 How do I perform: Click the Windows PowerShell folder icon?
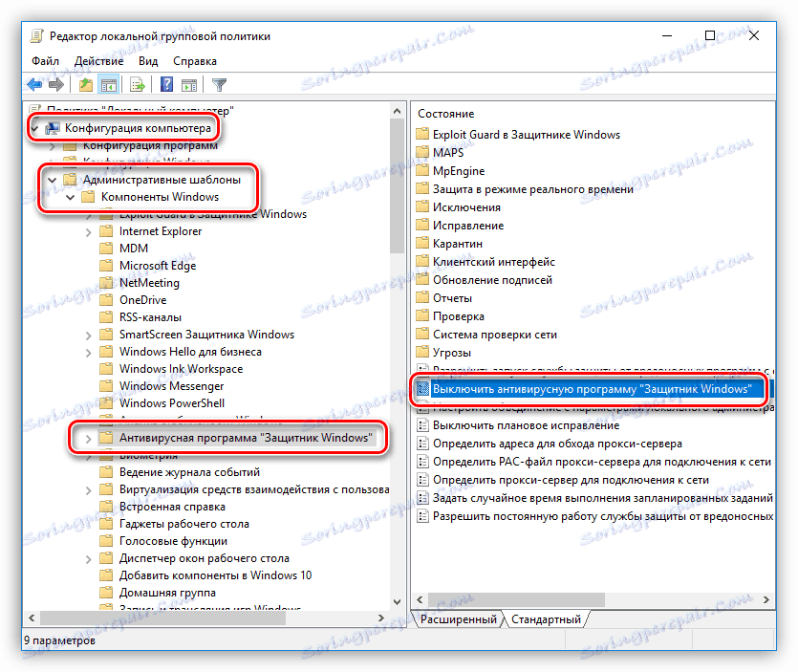coord(106,403)
